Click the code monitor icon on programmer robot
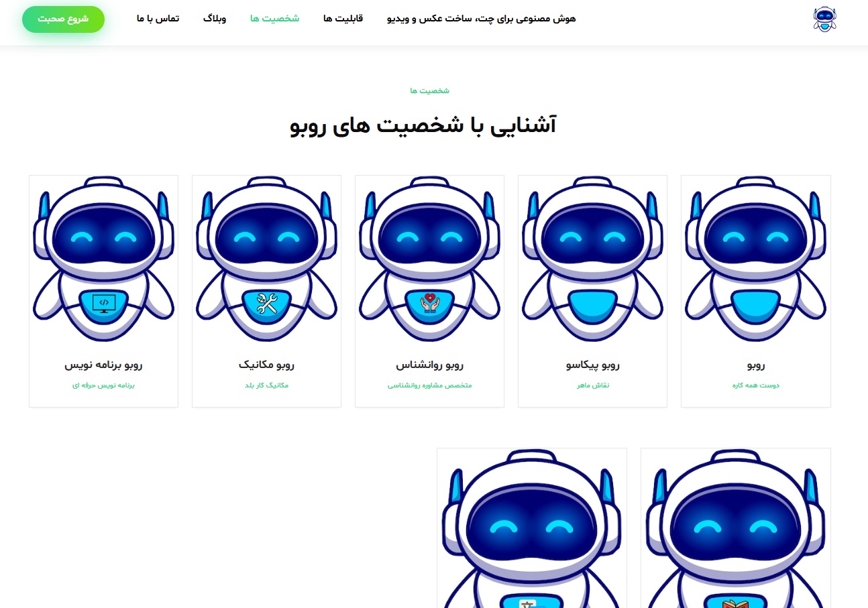Viewport: 868px width, 608px height. (x=103, y=304)
